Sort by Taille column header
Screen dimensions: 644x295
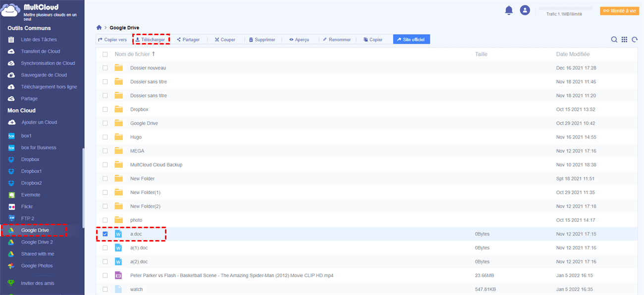pos(481,54)
